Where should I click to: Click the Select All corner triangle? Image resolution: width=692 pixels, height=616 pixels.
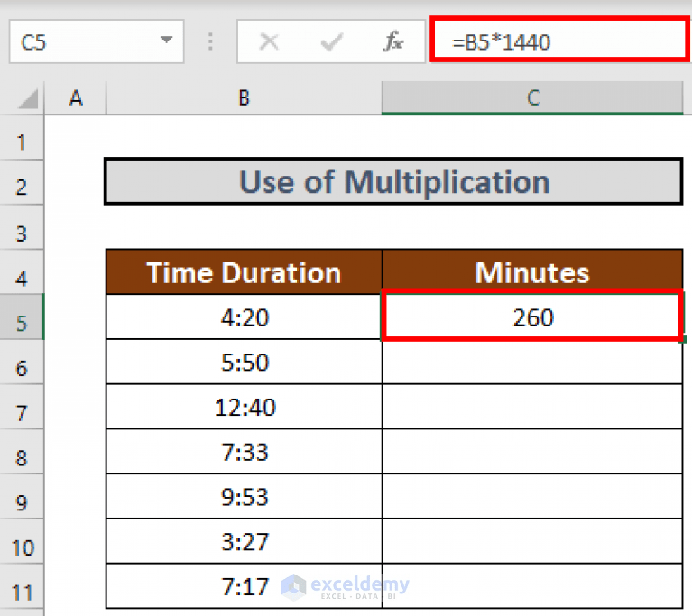(28, 98)
